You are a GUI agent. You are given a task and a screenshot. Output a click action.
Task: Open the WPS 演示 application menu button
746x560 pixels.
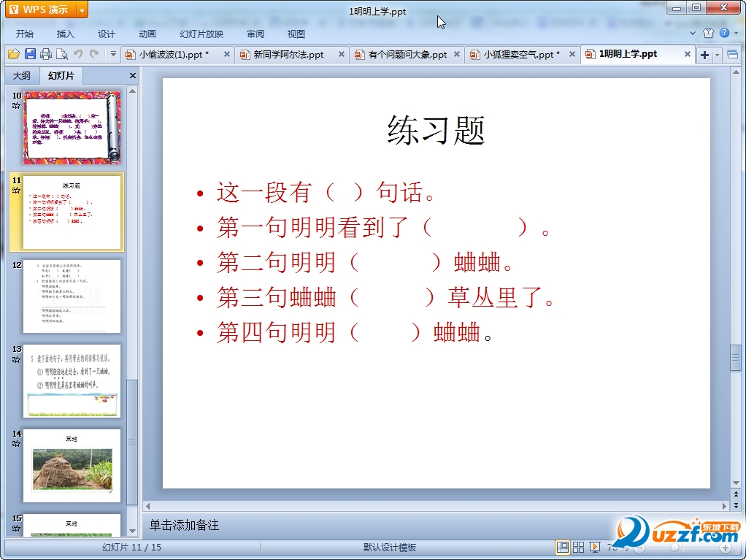[x=41, y=9]
